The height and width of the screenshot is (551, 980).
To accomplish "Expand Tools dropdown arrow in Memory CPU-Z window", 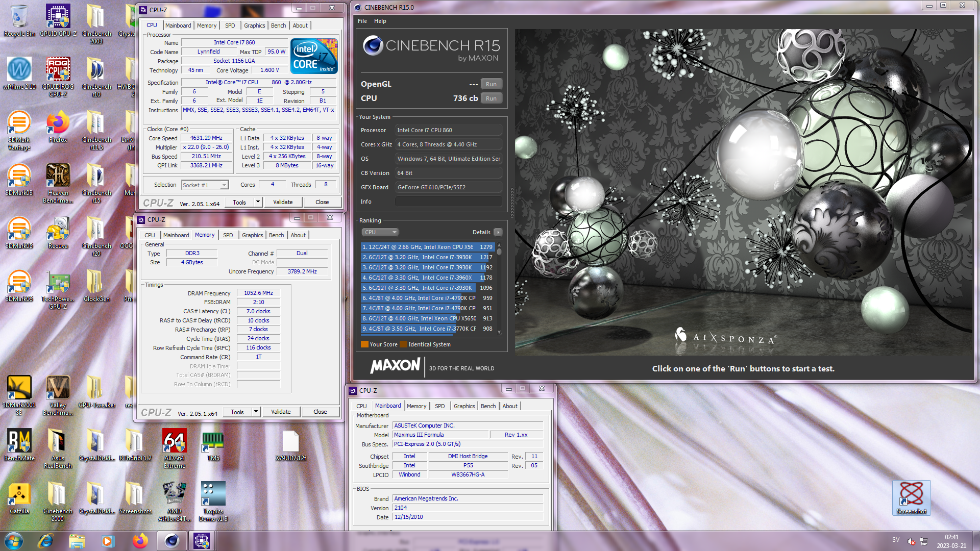I will [x=256, y=412].
